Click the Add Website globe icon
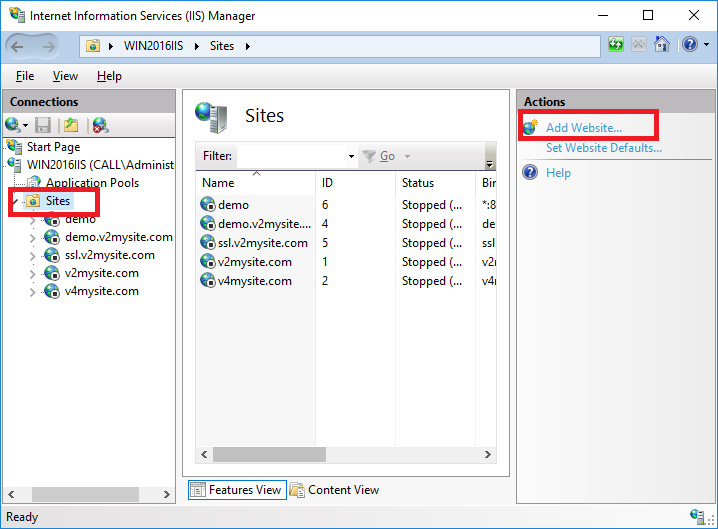718x529 pixels. coord(530,127)
